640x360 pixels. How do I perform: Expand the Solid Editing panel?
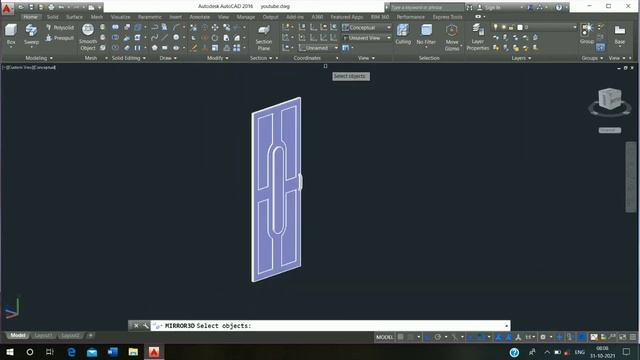pyautogui.click(x=129, y=58)
